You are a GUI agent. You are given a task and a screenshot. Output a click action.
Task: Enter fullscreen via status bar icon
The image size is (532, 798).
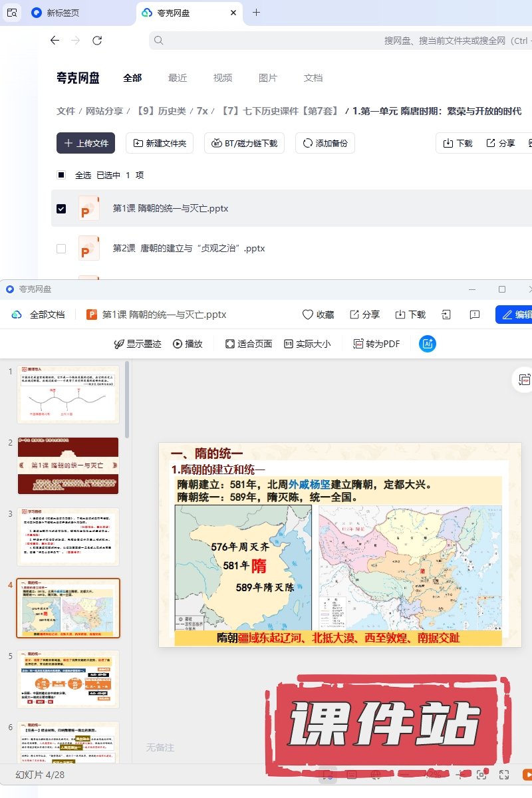coord(504,775)
